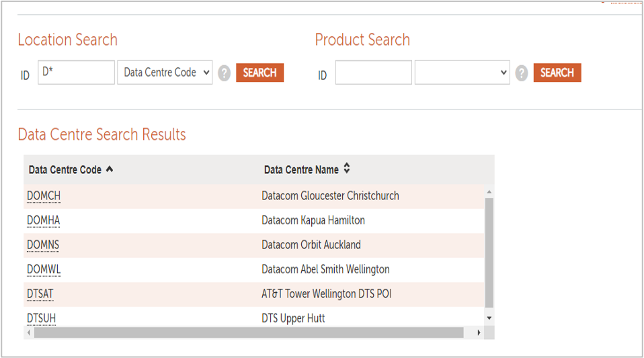Open the DOMCH data centre link
The image size is (644, 358).
click(44, 196)
